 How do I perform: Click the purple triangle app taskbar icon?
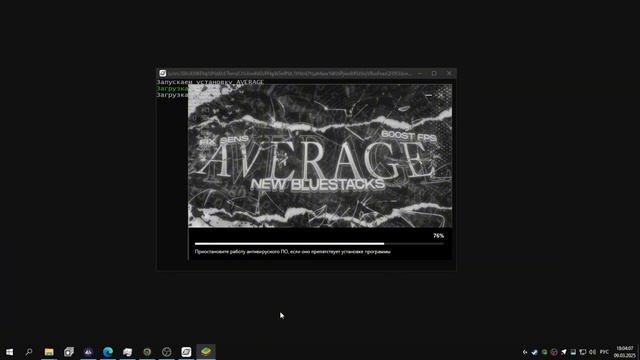point(88,352)
